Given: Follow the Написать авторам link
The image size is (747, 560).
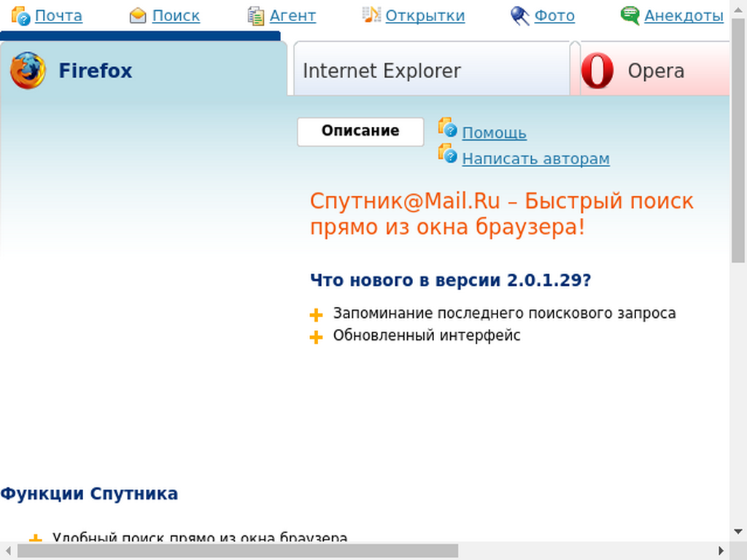Looking at the screenshot, I should (536, 158).
